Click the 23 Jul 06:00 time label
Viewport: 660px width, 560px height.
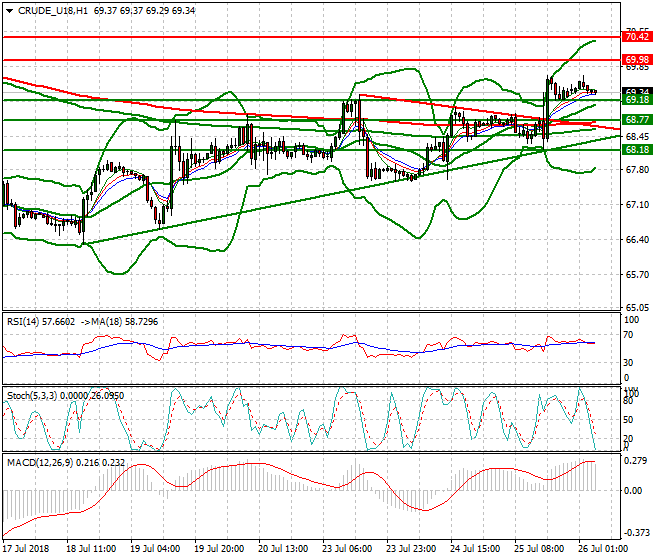pyautogui.click(x=347, y=549)
